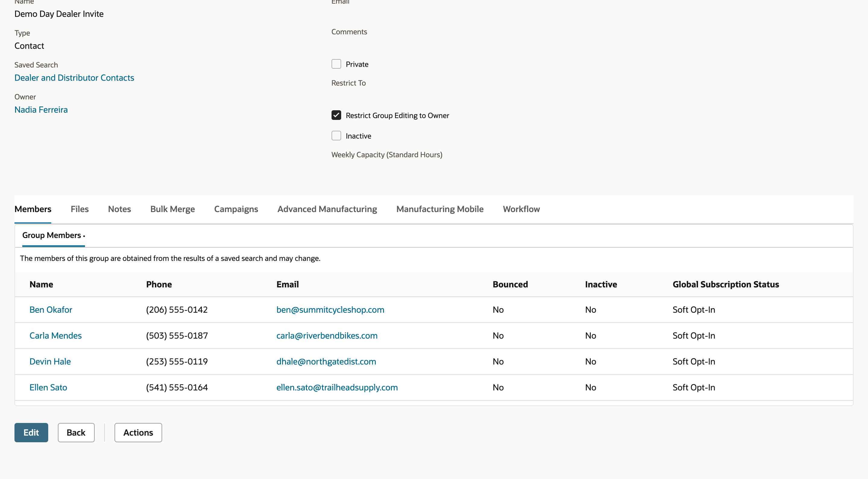Email dhale@northgatedist.com
Viewport: 868px width, 479px height.
[x=326, y=362]
